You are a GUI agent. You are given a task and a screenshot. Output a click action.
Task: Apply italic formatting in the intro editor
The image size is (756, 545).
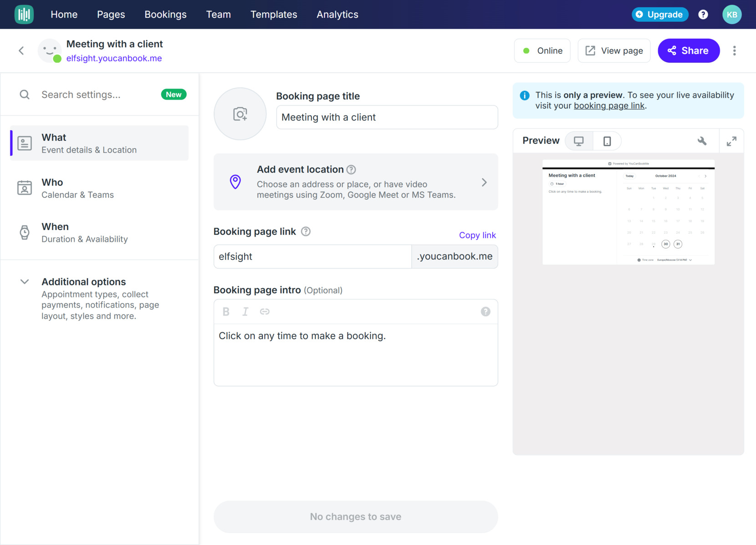click(245, 311)
